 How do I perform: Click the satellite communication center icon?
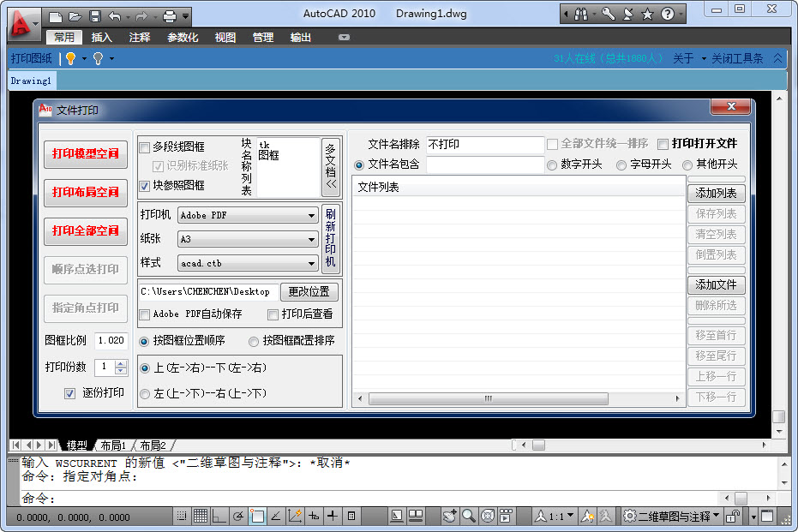628,14
